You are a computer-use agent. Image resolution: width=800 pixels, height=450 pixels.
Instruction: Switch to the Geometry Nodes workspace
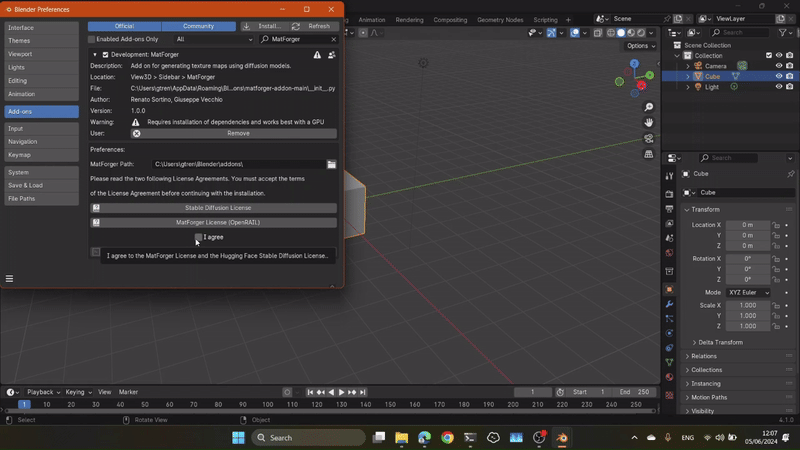(x=500, y=20)
